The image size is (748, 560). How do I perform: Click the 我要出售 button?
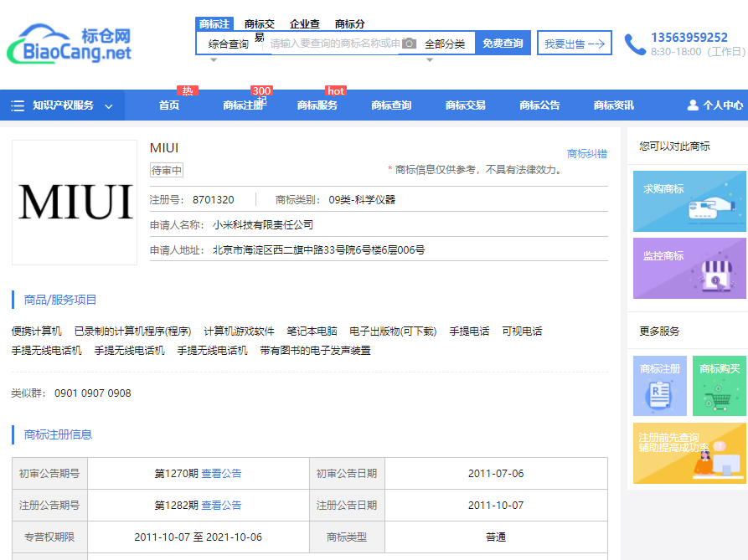pyautogui.click(x=575, y=44)
